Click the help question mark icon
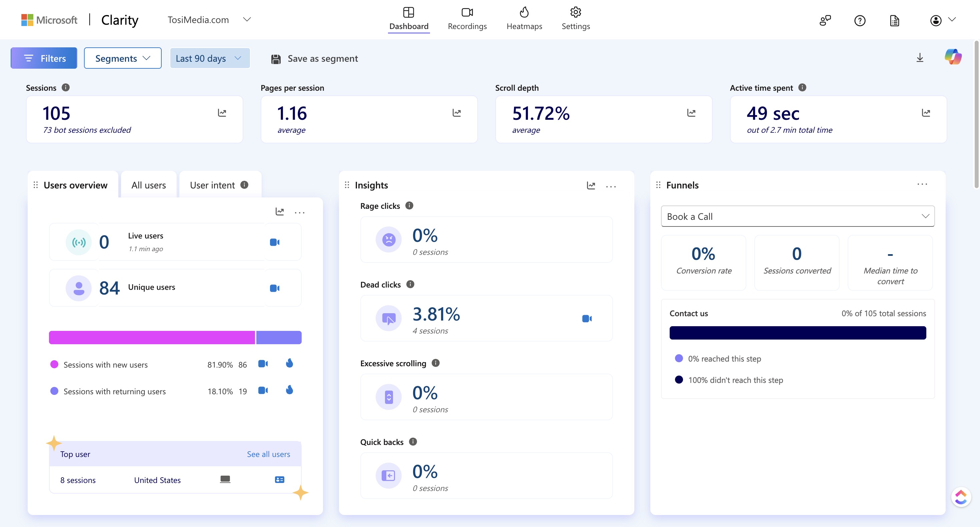This screenshot has width=980, height=527. pyautogui.click(x=860, y=21)
